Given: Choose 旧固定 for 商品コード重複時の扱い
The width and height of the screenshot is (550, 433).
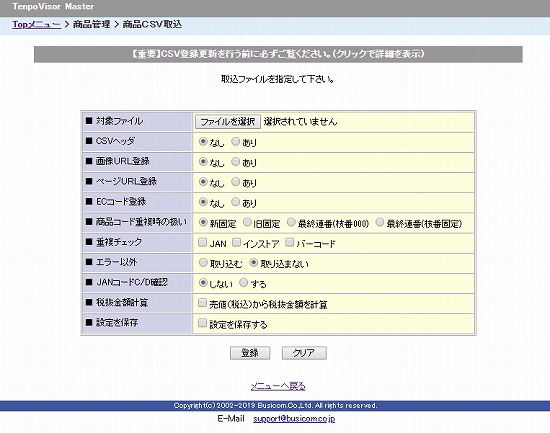Looking at the screenshot, I should coord(247,222).
